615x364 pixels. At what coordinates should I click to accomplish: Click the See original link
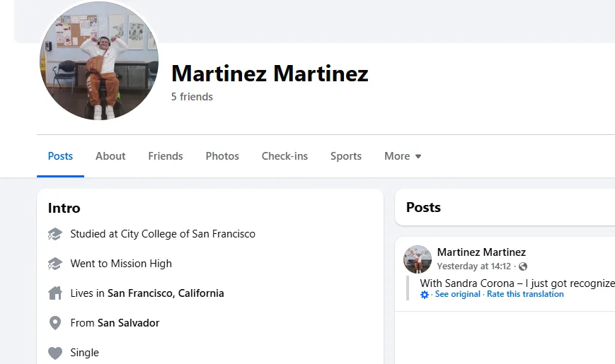tap(457, 294)
